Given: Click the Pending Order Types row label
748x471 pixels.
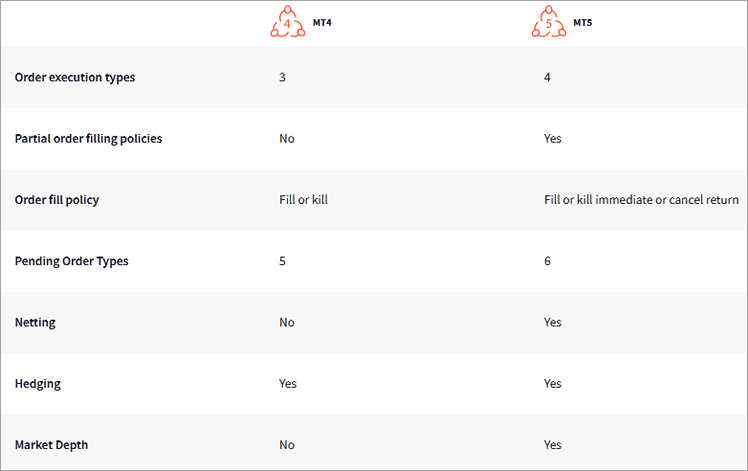Looking at the screenshot, I should 72,261.
